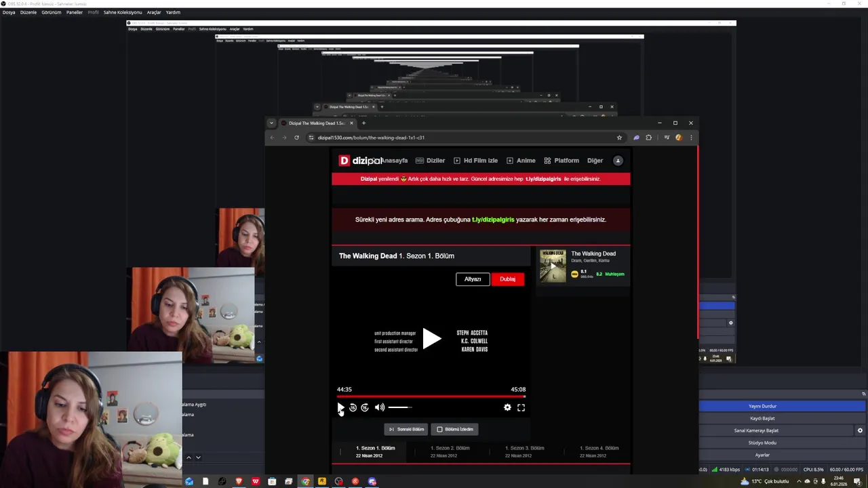Open Brave browser from the taskbar
This screenshot has height=488, width=868.
click(x=239, y=481)
